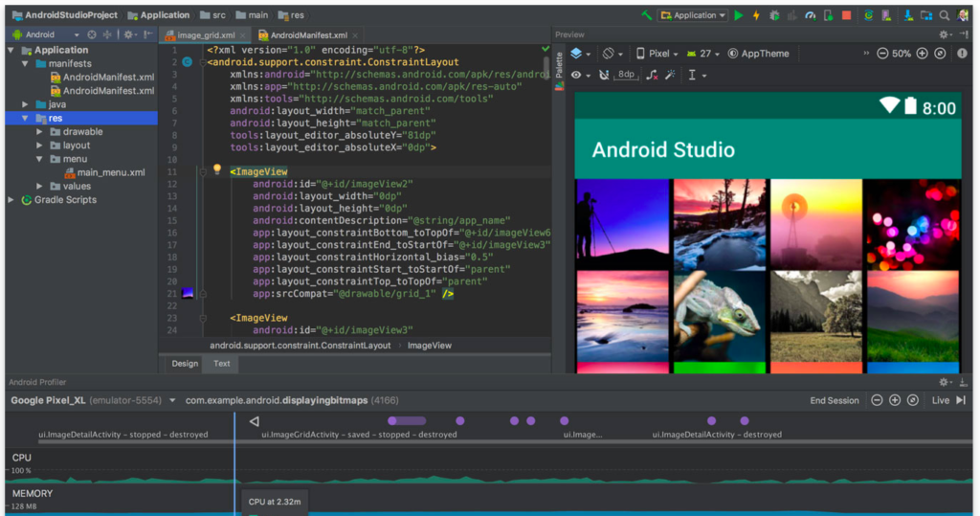The image size is (980, 516).
Task: Show warnings and errors icon in Preview
Action: point(962,54)
